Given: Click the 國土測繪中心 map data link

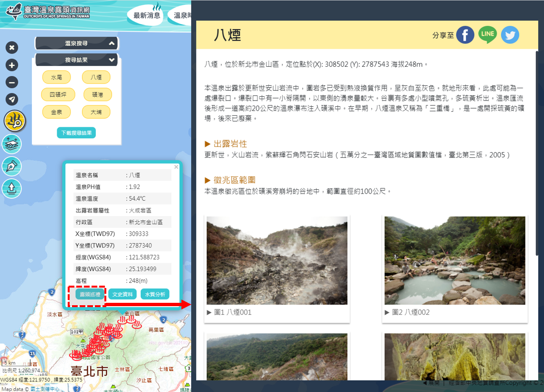Looking at the screenshot, I should (x=45, y=389).
